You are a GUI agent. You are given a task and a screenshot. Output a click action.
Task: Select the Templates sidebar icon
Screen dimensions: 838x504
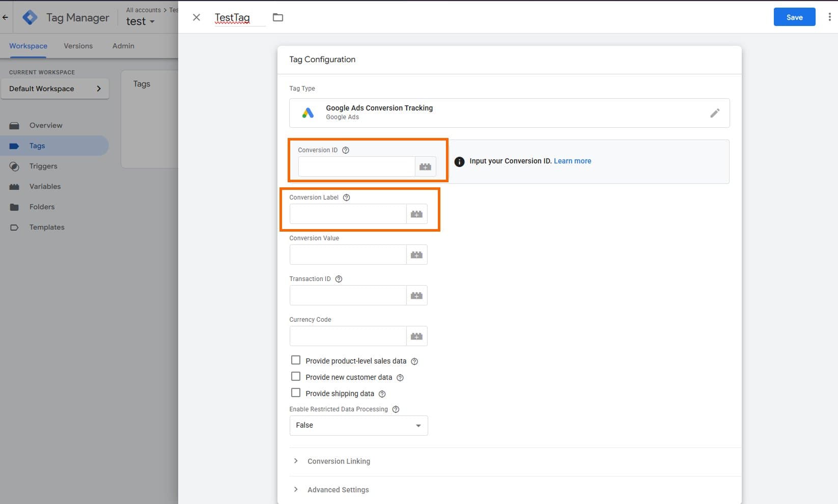14,227
